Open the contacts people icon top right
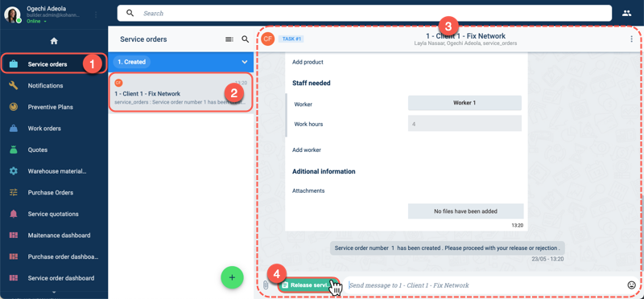This screenshot has width=644, height=299. [627, 13]
